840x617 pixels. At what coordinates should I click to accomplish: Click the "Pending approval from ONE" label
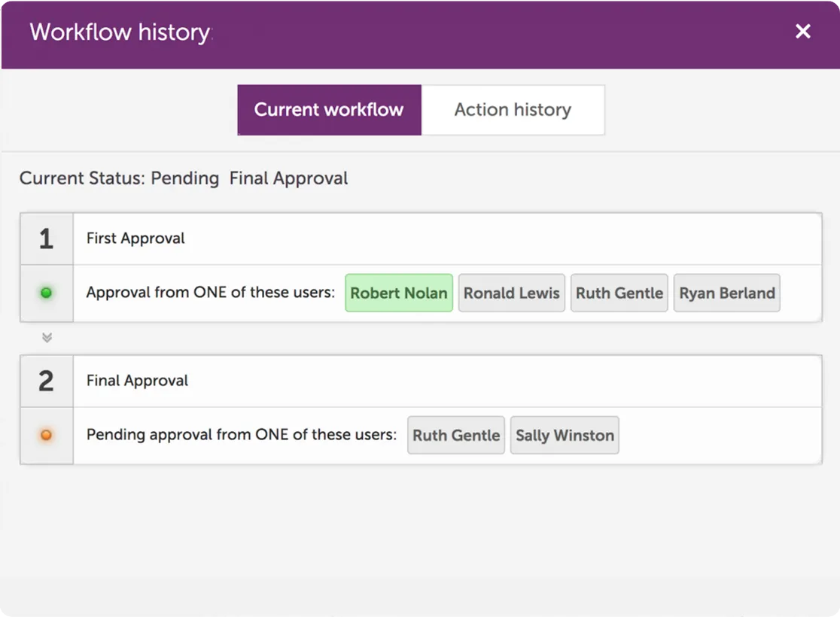click(241, 435)
